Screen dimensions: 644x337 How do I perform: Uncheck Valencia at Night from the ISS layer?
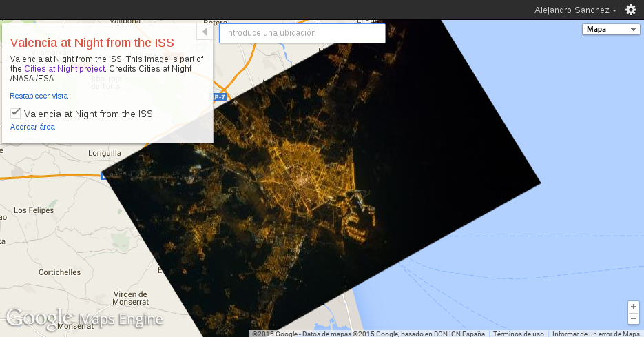[15, 112]
